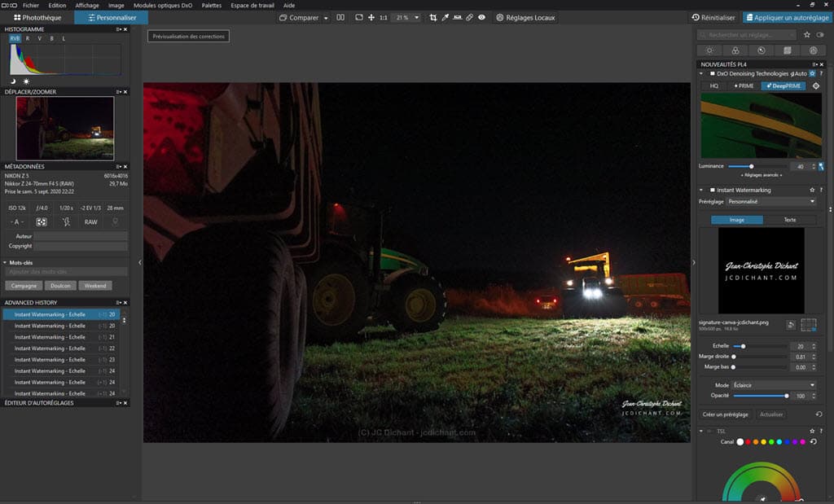
Task: Click Luminance magic wand auto icon
Action: coord(821,166)
